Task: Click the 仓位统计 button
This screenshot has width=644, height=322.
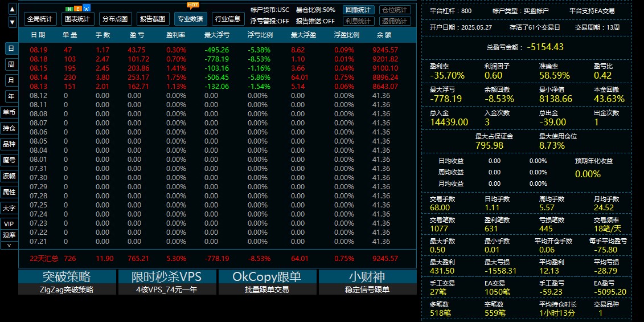Action: point(395,10)
